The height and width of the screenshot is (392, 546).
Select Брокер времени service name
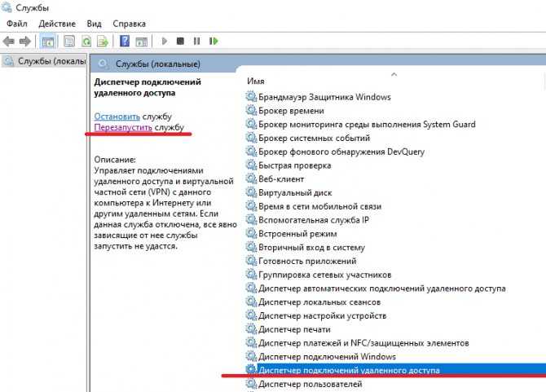point(291,111)
